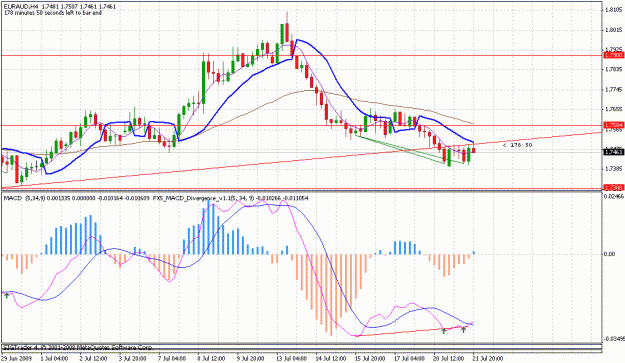
Task: Click the '178 minutes 58 seconds left' countdown text
Action: [x=53, y=13]
